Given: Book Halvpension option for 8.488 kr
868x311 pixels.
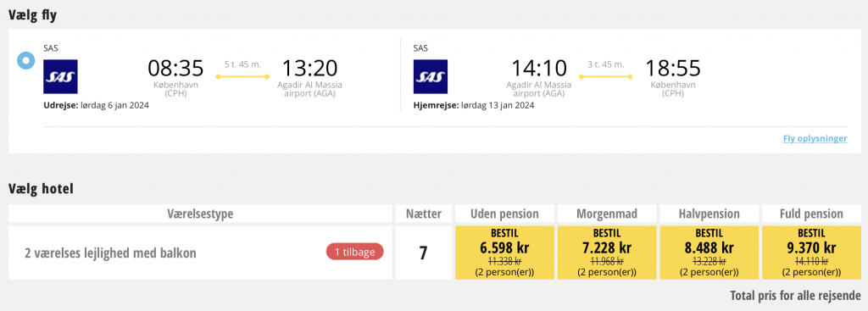Looking at the screenshot, I should [x=709, y=253].
